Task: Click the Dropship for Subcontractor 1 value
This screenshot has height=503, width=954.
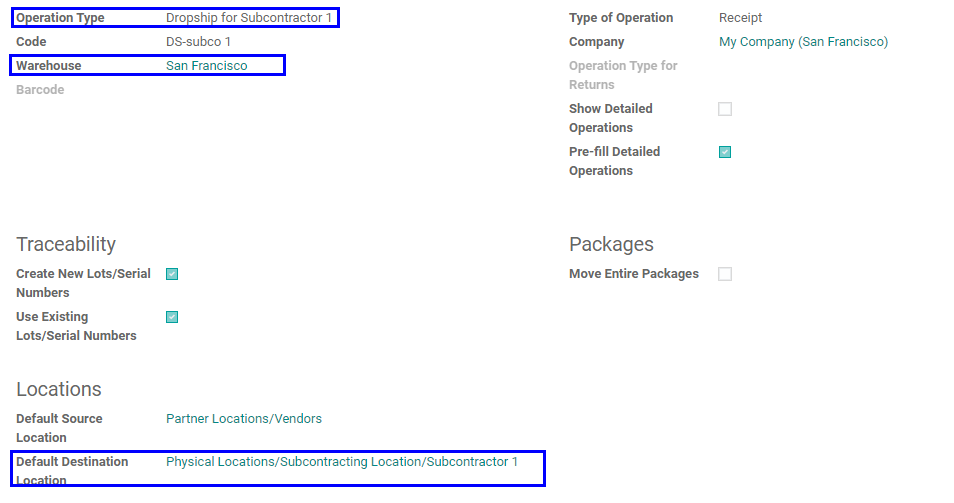Action: point(249,18)
